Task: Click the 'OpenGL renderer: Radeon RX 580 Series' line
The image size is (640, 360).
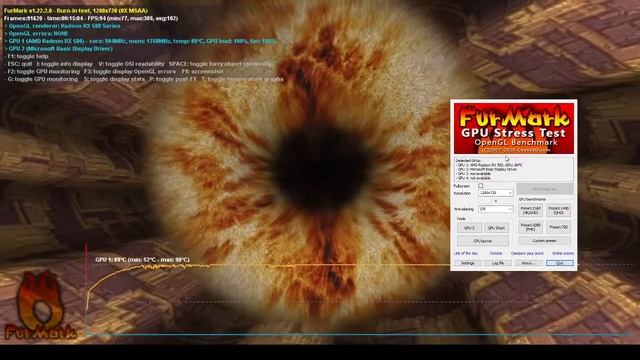Action: pyautogui.click(x=62, y=26)
